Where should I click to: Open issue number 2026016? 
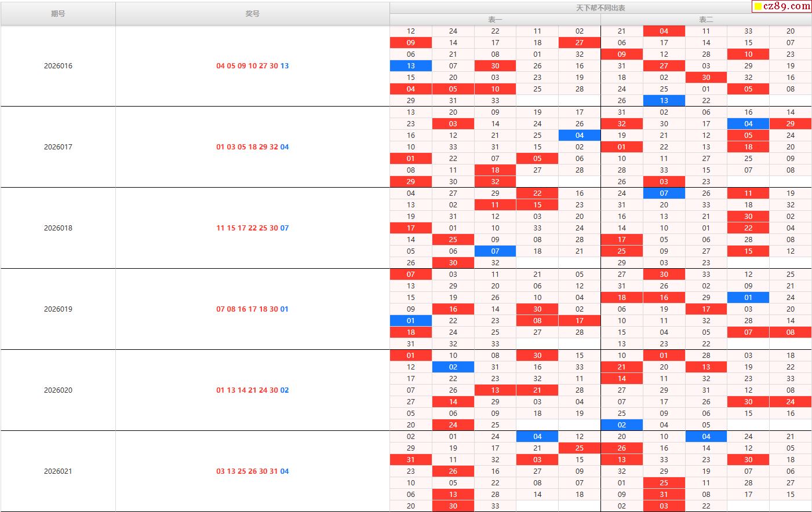58,66
